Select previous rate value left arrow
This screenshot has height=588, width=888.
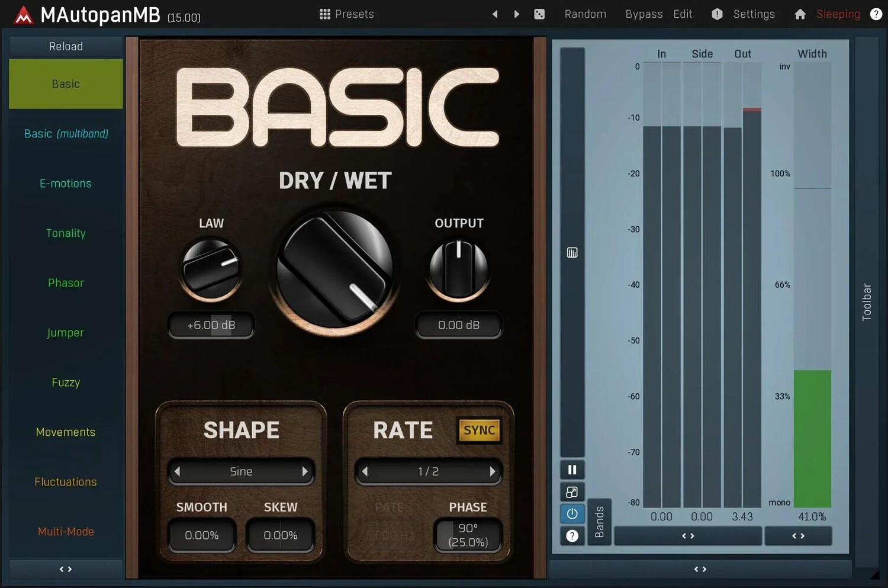coord(365,471)
